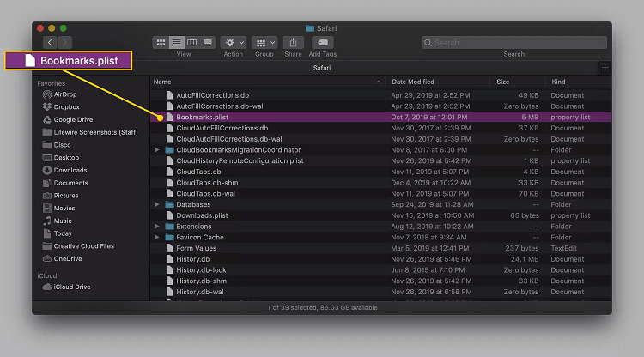Screen dimensions: 644x357
Task: Expand the Favicon Cache folder
Action: point(157,238)
